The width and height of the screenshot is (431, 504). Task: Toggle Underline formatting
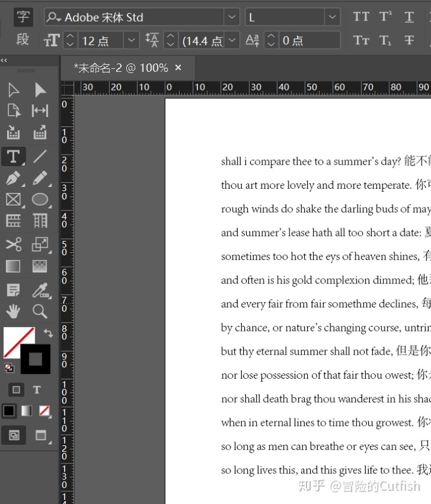(x=409, y=17)
